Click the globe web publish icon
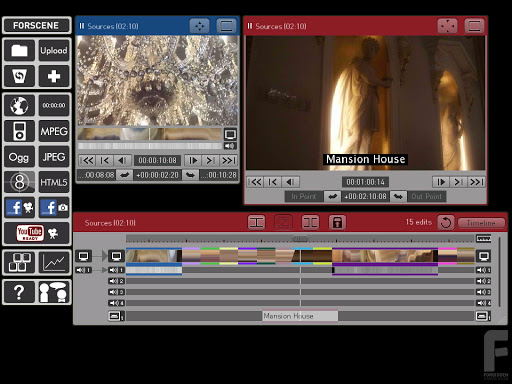Screen dimensions: 512x384 pos(19,105)
